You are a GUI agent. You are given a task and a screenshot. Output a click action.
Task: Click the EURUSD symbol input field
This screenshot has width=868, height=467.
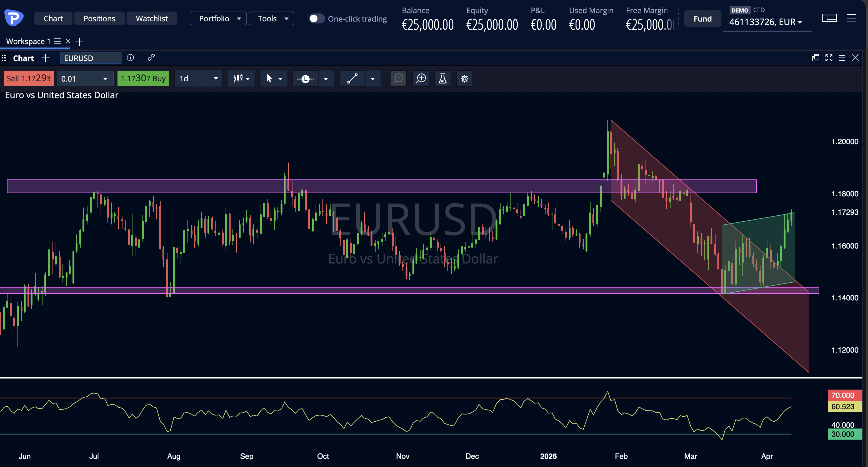click(90, 58)
